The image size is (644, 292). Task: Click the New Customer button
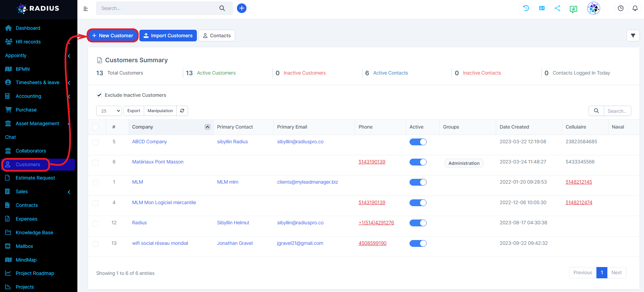coord(113,36)
